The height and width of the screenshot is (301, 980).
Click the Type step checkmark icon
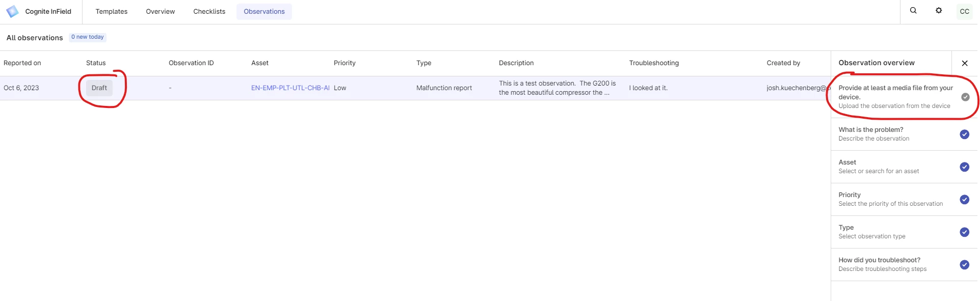pos(964,232)
